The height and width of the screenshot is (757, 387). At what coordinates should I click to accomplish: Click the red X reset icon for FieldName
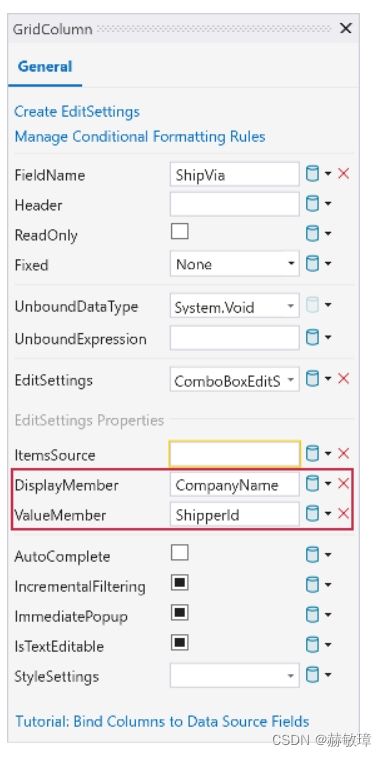point(343,174)
